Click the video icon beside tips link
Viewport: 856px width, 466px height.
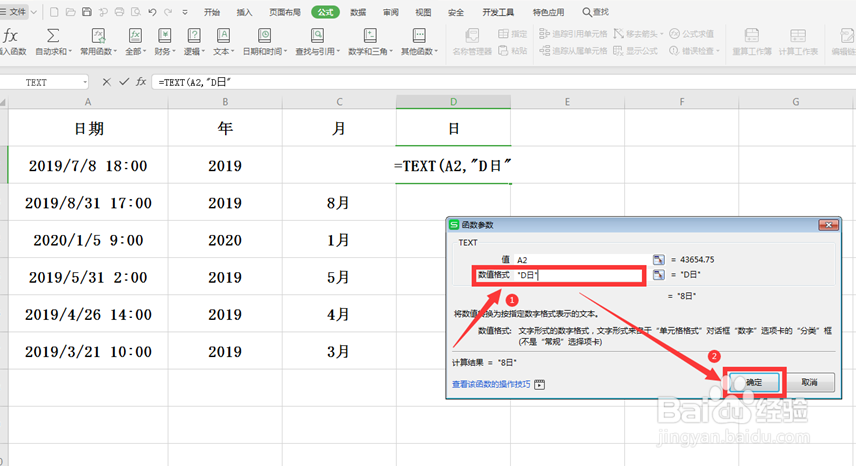[539, 385]
